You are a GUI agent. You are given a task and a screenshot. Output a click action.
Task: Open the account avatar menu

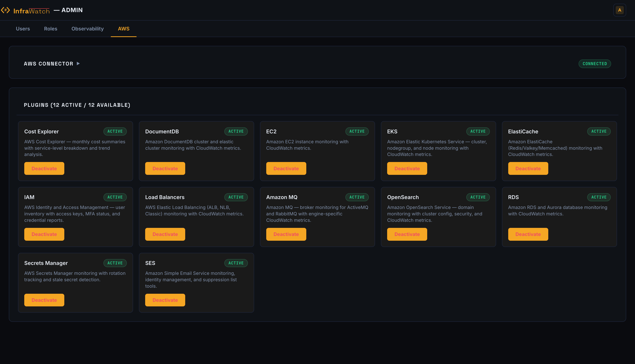tap(620, 10)
